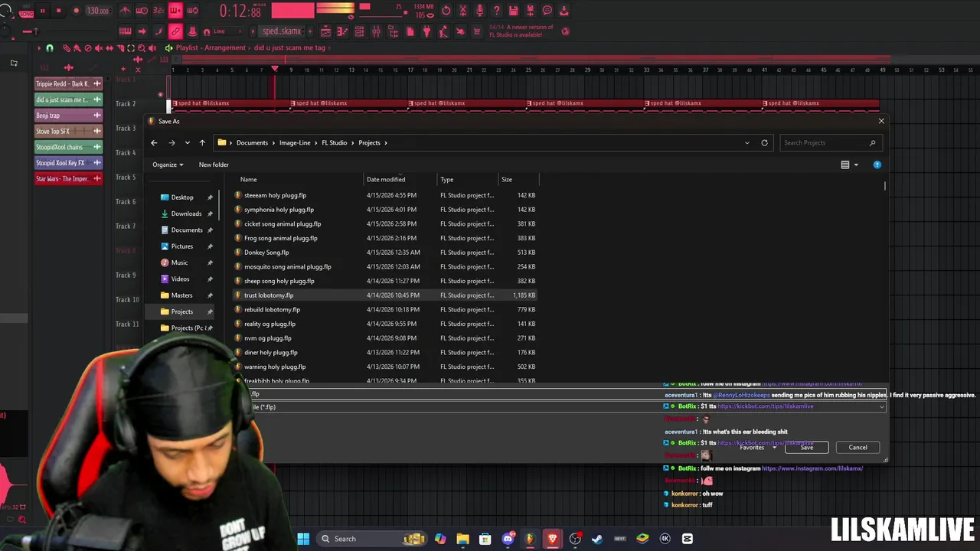Toggle the pin next to Videos
980x551 pixels.
[x=210, y=279]
